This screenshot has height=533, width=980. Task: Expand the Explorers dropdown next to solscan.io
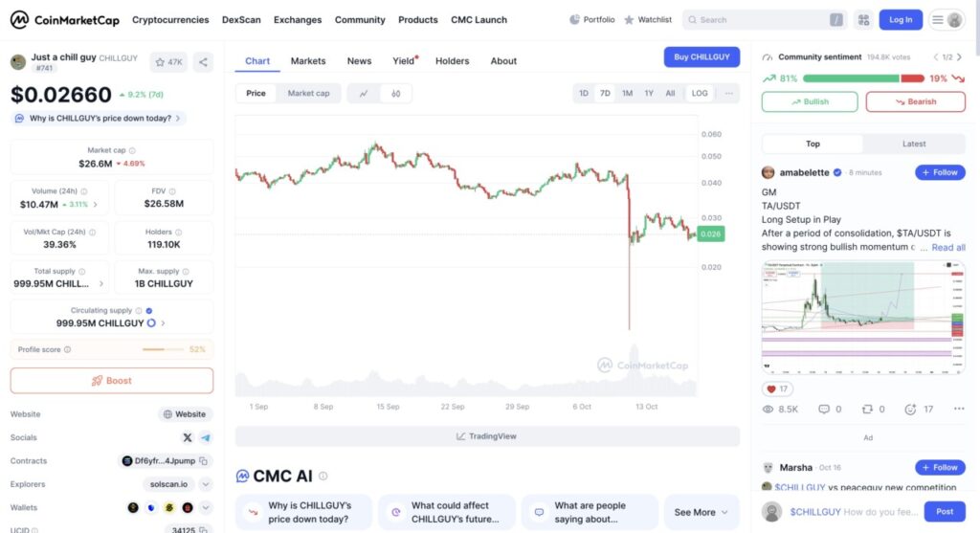(206, 484)
